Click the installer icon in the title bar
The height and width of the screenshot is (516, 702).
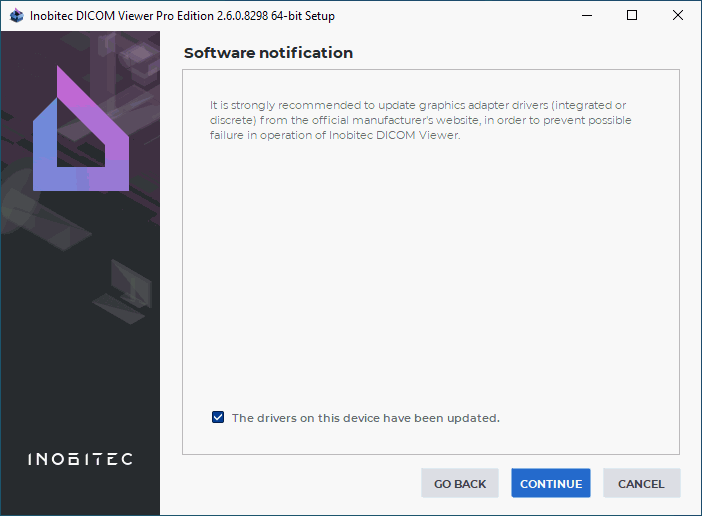pos(15,16)
